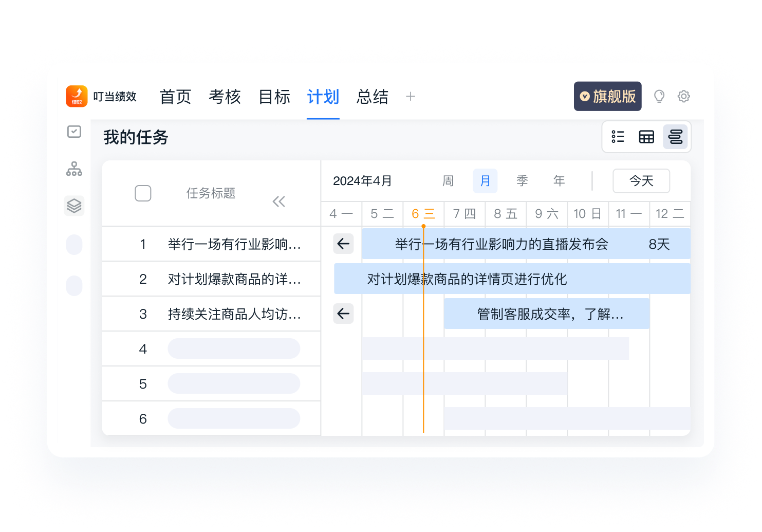Open the lightbulb tips icon
The image size is (762, 532).
click(x=659, y=96)
